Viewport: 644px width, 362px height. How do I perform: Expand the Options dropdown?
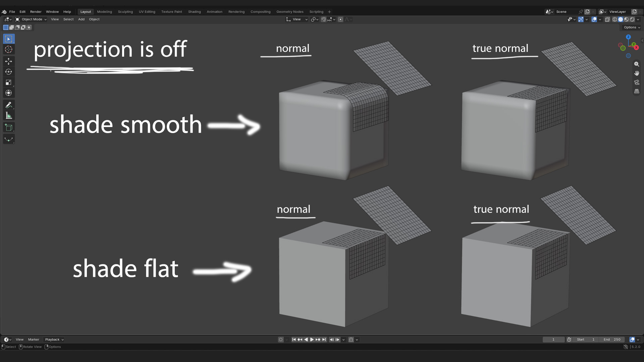click(x=632, y=27)
